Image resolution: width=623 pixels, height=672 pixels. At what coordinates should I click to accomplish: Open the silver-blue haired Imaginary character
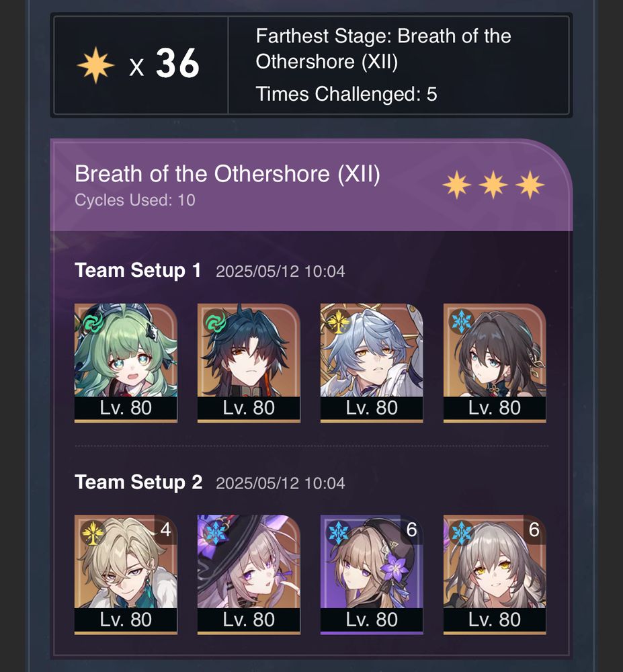[372, 363]
